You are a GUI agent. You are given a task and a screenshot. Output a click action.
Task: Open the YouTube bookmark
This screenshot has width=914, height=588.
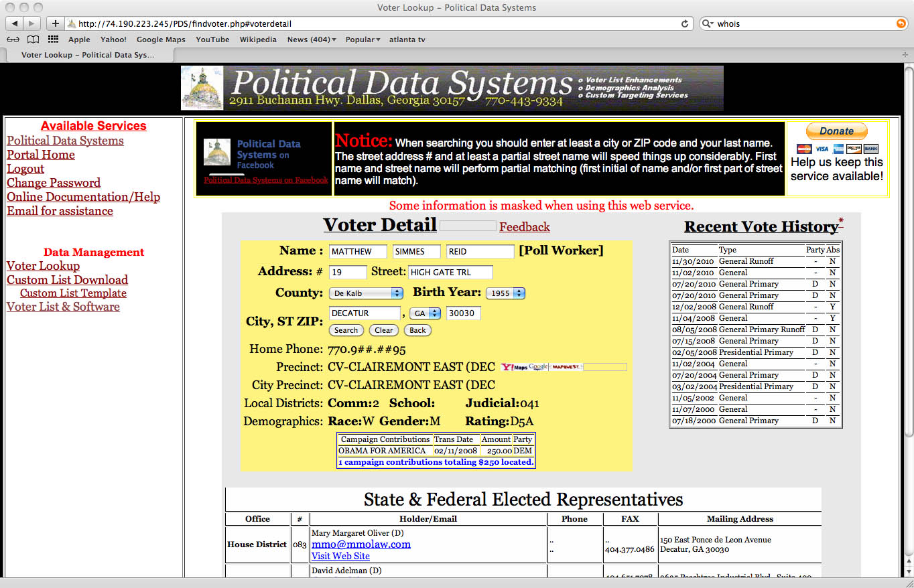(212, 40)
